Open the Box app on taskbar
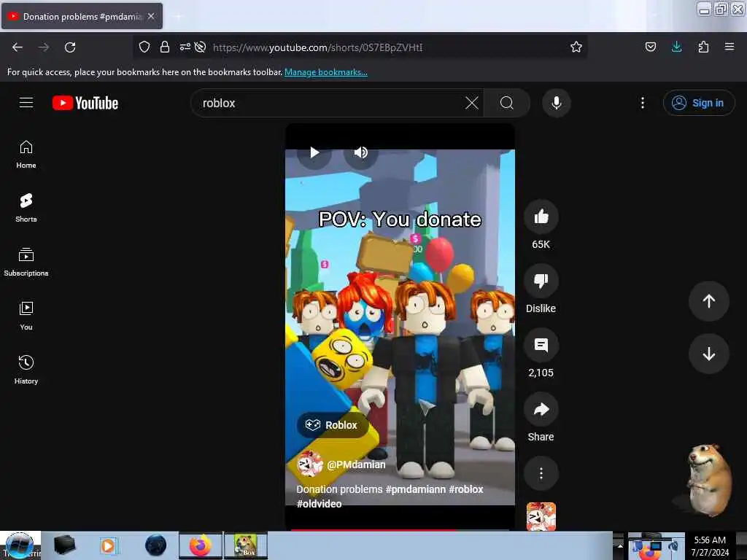 (246, 545)
